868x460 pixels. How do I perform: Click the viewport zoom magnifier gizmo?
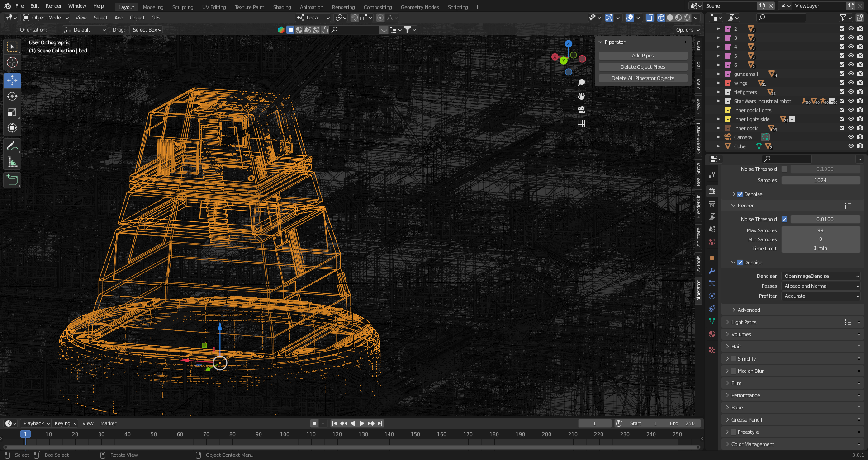point(581,83)
